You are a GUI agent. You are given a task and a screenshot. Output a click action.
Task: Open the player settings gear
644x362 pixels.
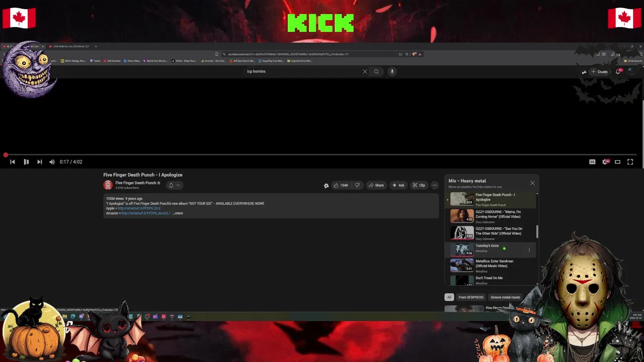[x=605, y=162]
